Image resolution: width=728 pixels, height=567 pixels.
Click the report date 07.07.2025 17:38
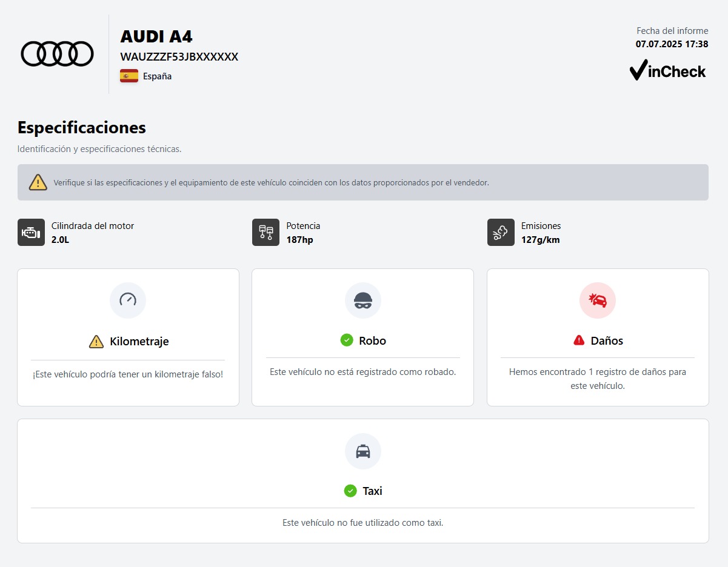(672, 44)
